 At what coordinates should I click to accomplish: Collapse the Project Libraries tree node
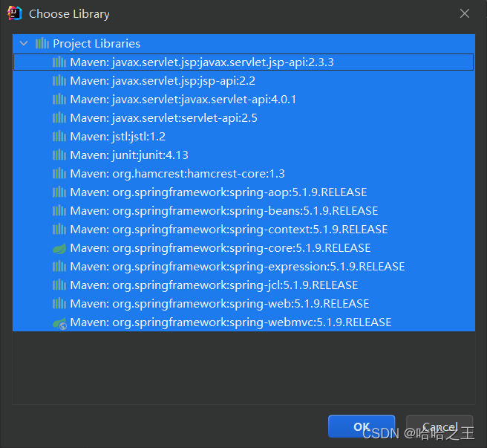tap(24, 44)
